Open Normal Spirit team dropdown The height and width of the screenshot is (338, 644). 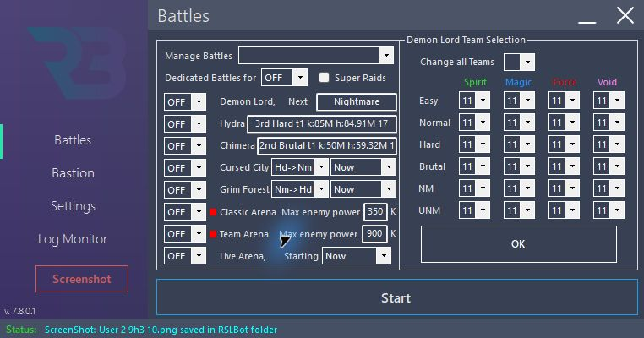click(x=474, y=122)
